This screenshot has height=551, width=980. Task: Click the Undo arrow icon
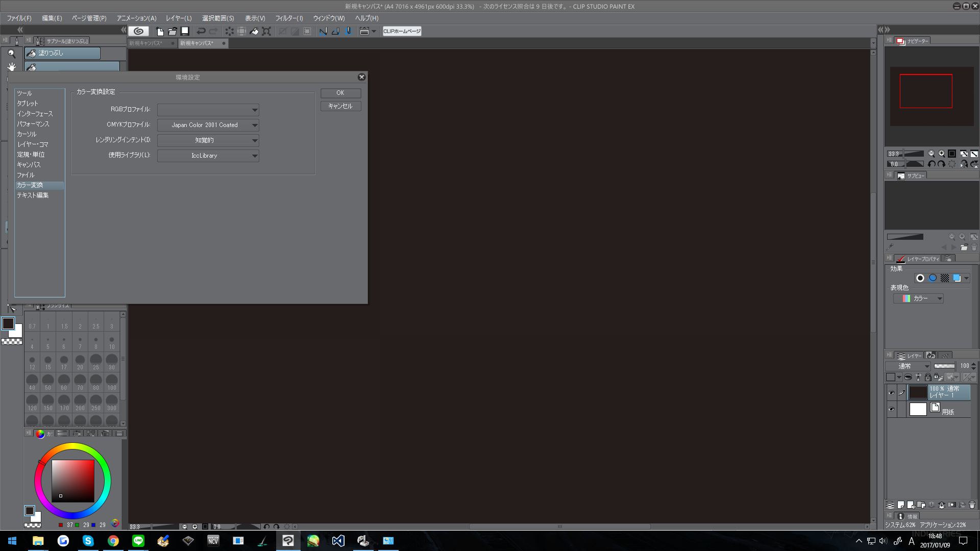click(x=201, y=31)
